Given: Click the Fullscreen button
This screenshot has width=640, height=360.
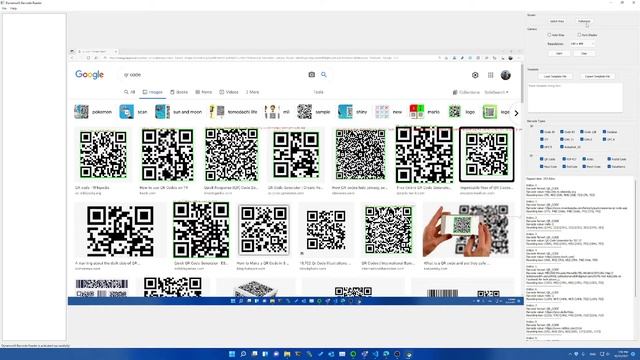Looking at the screenshot, I should (x=584, y=21).
